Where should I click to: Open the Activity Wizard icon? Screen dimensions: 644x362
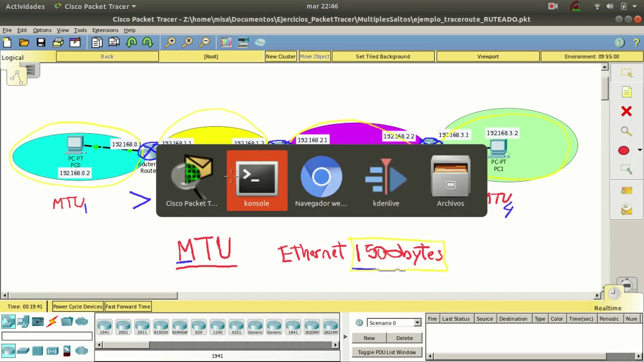(x=75, y=43)
